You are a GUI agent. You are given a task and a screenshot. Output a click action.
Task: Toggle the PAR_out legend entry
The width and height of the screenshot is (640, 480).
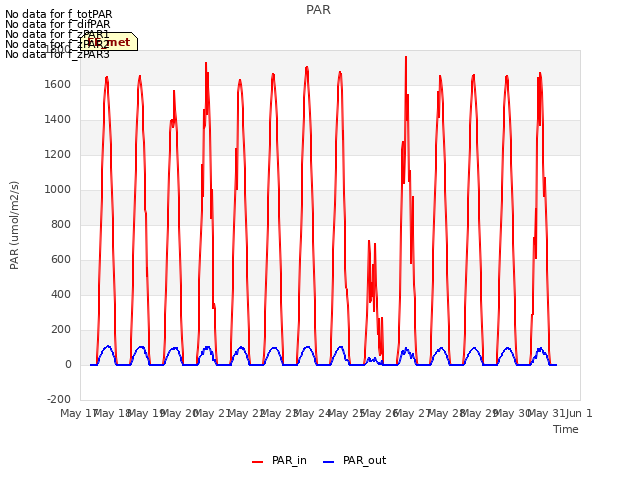click(x=354, y=460)
